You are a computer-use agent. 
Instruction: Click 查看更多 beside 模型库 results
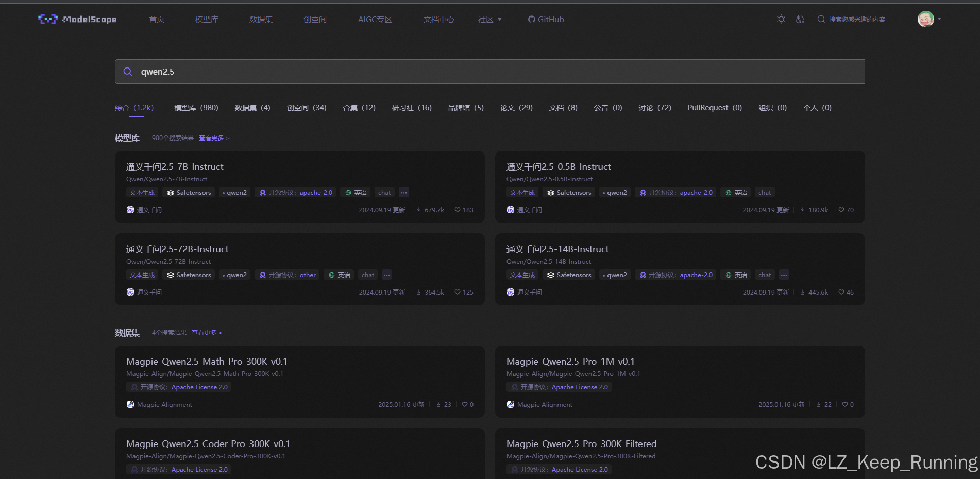214,138
